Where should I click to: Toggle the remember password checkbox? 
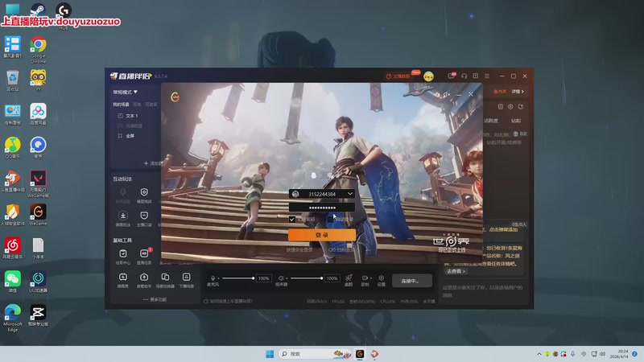click(292, 219)
